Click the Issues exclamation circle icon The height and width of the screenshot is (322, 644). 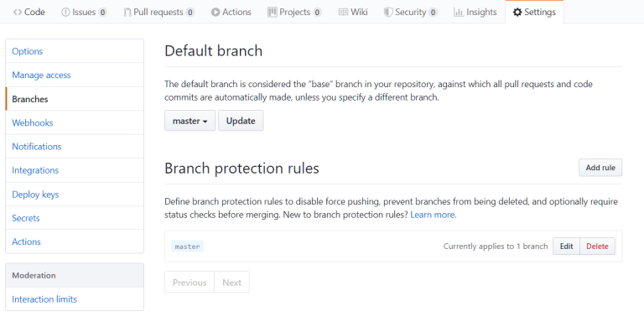(x=65, y=13)
